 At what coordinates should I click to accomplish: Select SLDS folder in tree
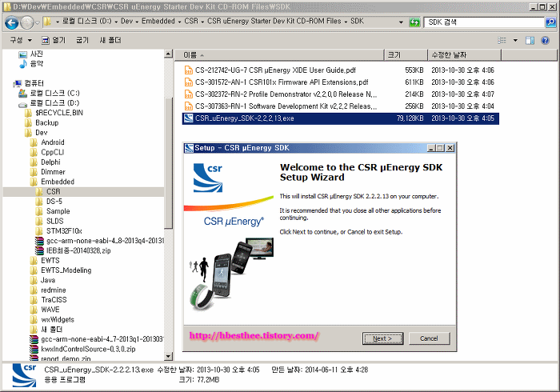(x=54, y=222)
